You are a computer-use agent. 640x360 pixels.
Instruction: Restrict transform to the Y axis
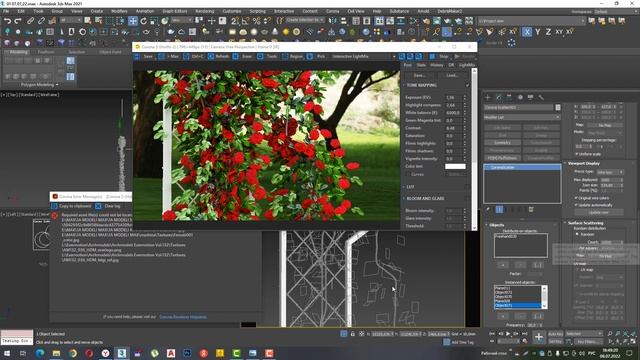click(538, 32)
